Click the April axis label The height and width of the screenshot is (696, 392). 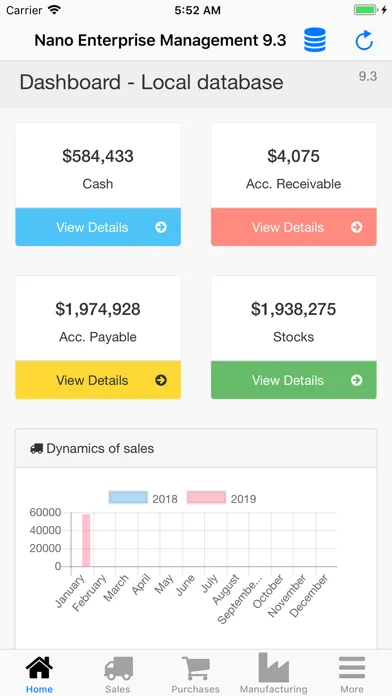[x=142, y=584]
